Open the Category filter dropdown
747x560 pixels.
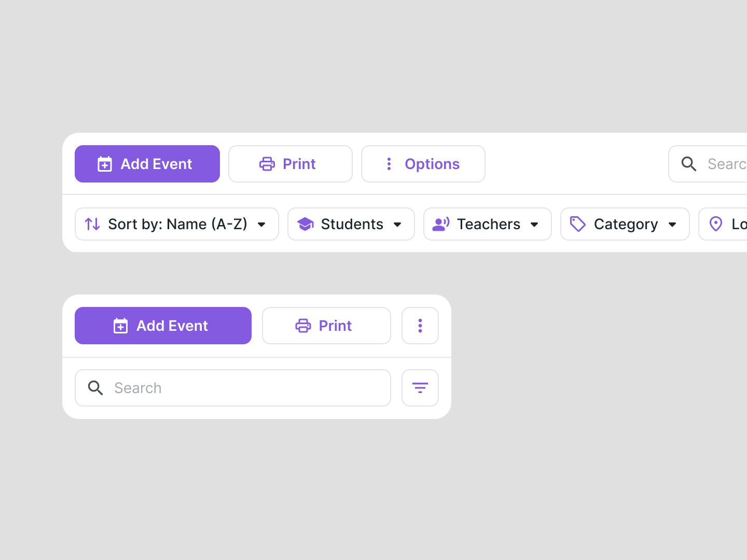click(x=625, y=224)
